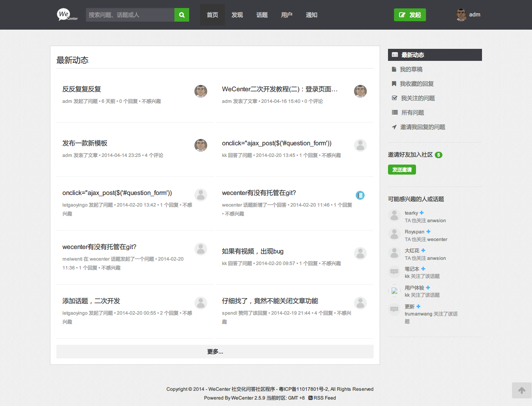This screenshot has height=406, width=532.
Task: Click the bookmark icon beside 我收藏的回复
Action: pyautogui.click(x=394, y=84)
